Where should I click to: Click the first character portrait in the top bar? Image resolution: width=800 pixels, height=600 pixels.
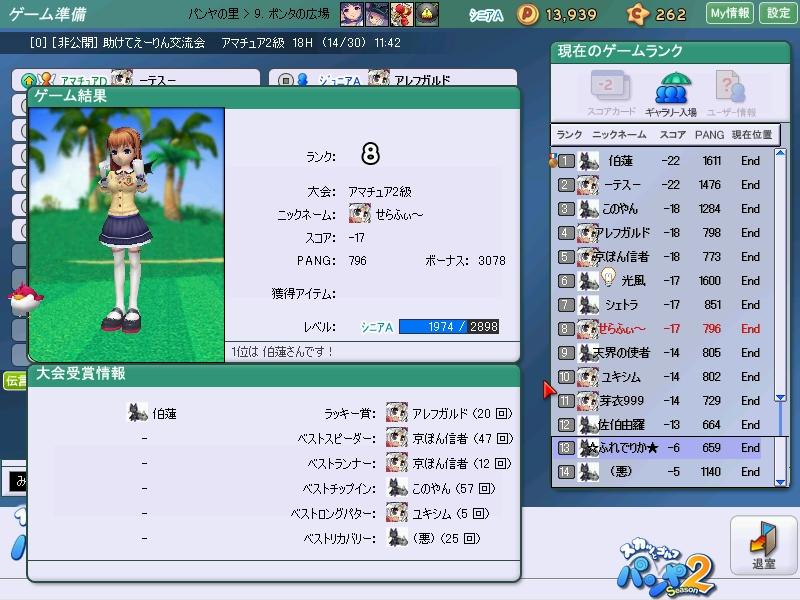pyautogui.click(x=352, y=14)
